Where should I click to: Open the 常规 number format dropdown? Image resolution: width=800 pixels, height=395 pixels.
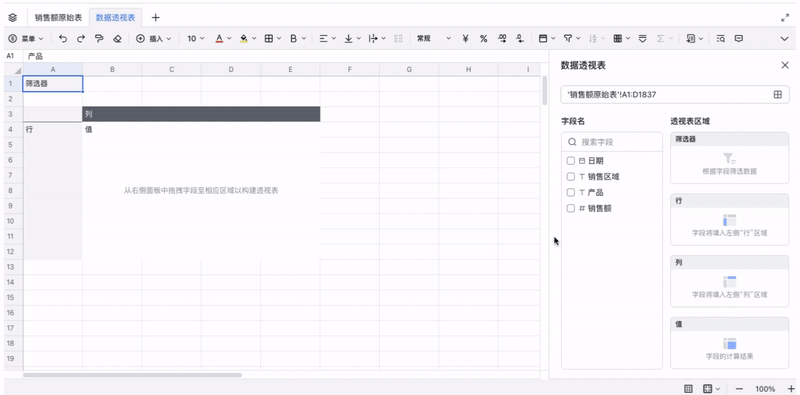[x=434, y=38]
